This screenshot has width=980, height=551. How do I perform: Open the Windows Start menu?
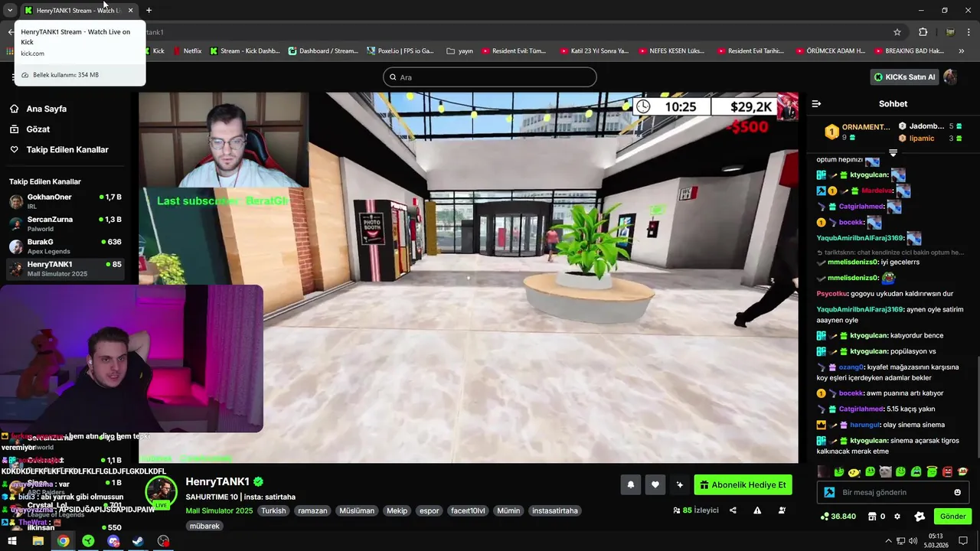[12, 541]
